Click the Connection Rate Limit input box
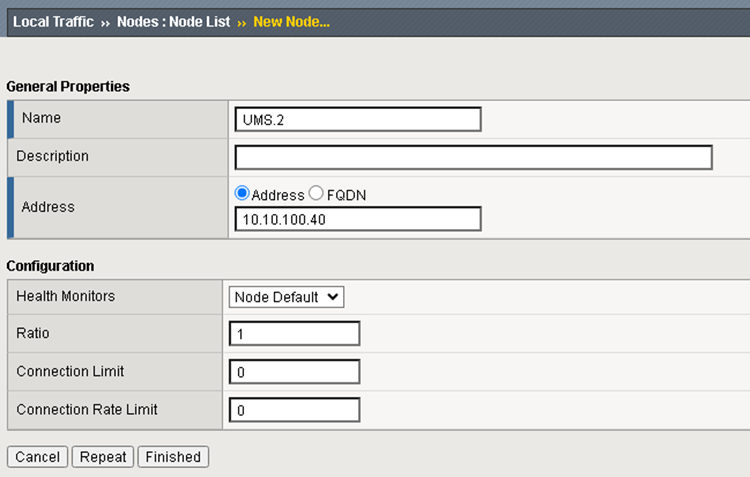750x477 pixels. [294, 410]
